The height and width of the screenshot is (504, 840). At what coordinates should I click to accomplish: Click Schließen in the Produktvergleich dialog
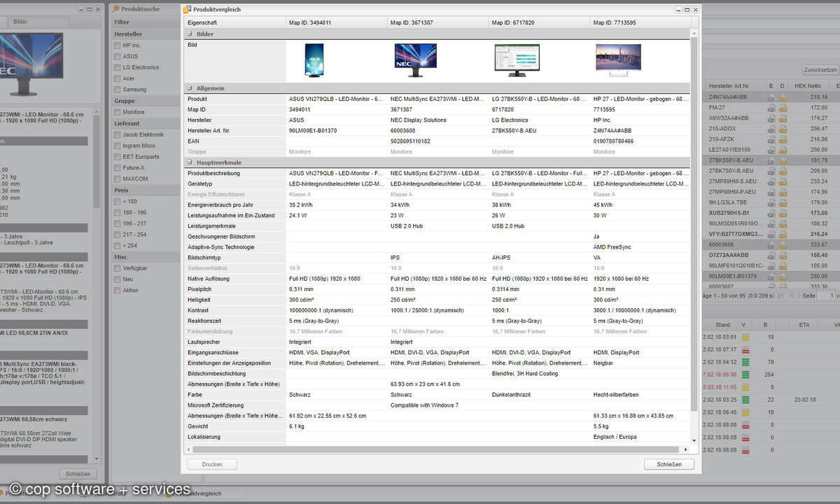click(x=669, y=464)
